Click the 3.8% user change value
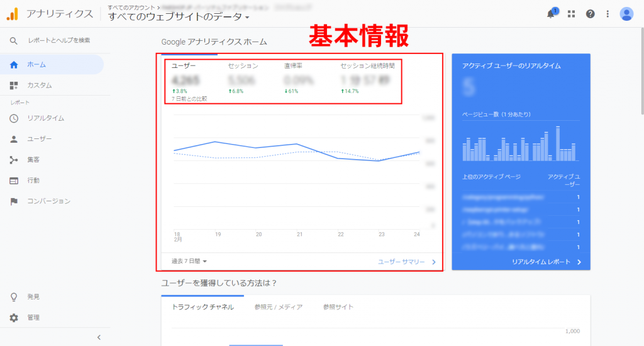Image resolution: width=644 pixels, height=346 pixels. 180,91
